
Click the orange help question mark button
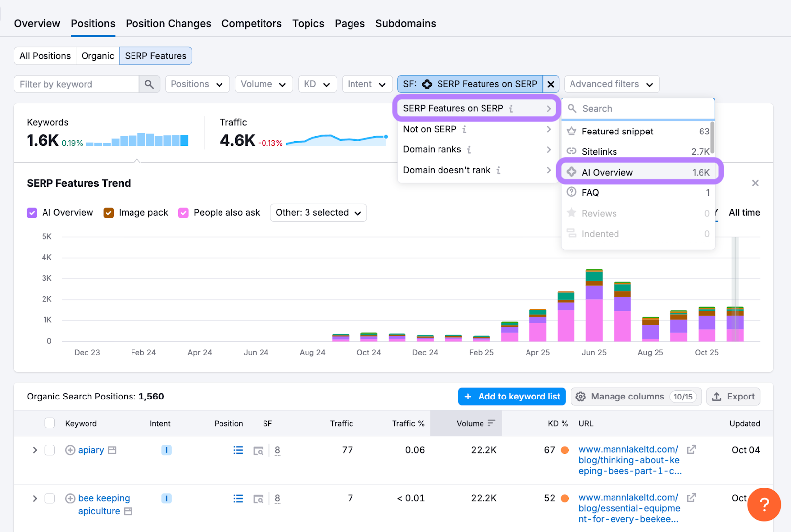[x=764, y=504]
